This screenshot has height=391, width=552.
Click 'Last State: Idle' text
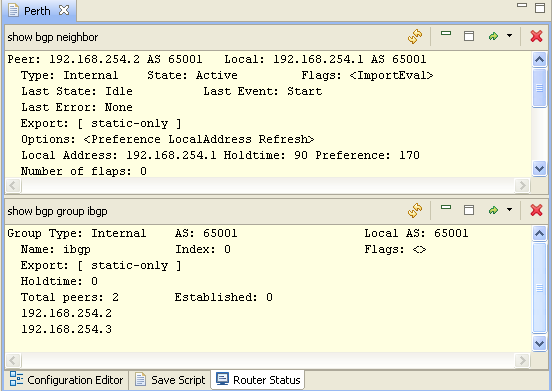pos(77,91)
